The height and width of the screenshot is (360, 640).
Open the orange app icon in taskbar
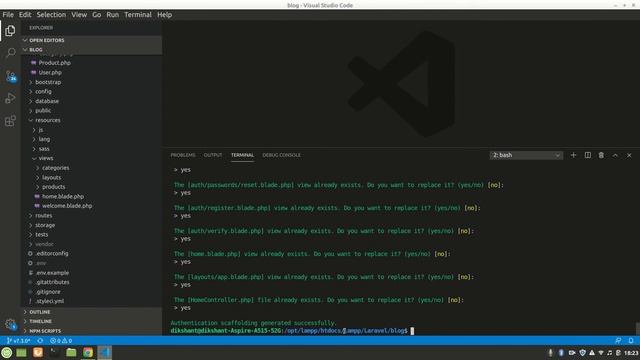38,352
